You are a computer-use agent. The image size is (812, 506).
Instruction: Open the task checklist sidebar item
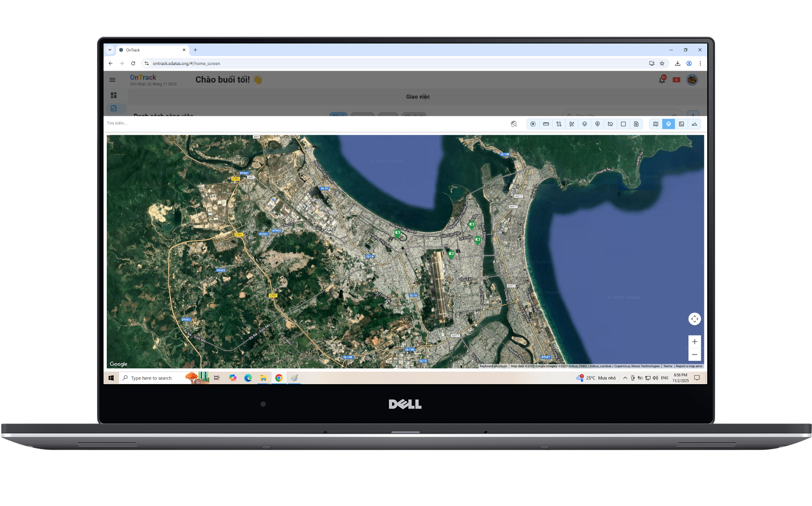click(114, 108)
